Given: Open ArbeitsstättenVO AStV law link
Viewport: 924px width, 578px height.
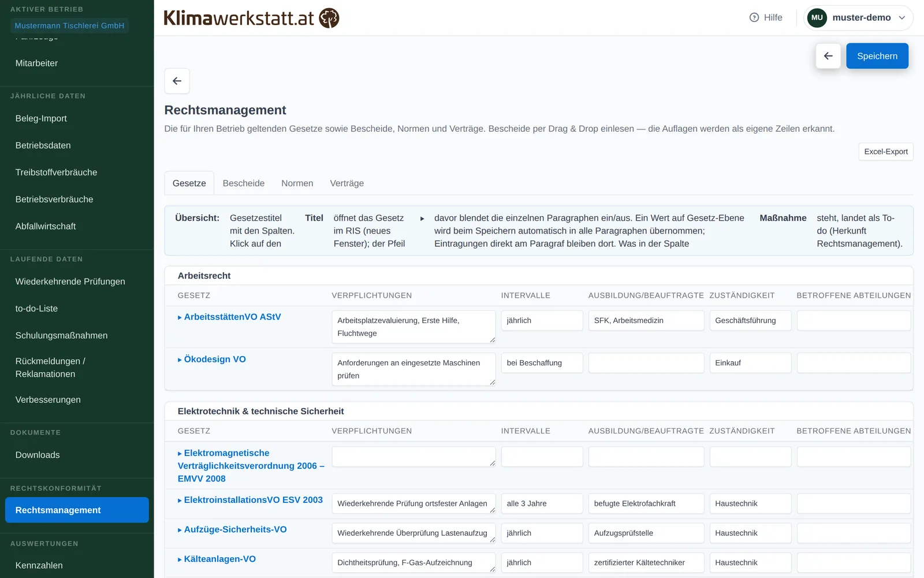Looking at the screenshot, I should tap(232, 317).
